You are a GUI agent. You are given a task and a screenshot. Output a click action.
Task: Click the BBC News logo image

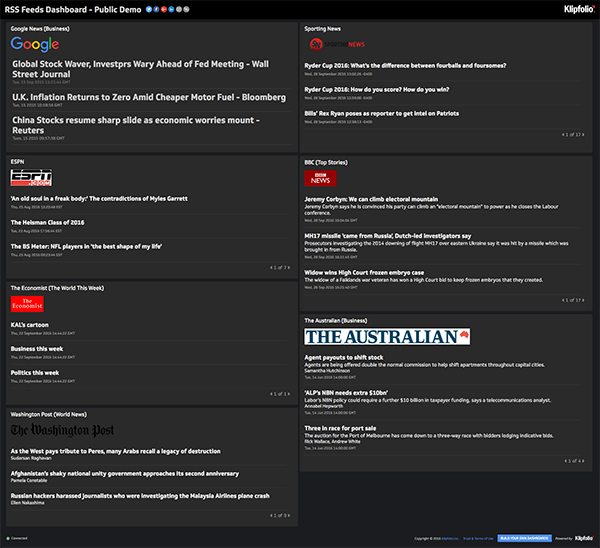[321, 179]
